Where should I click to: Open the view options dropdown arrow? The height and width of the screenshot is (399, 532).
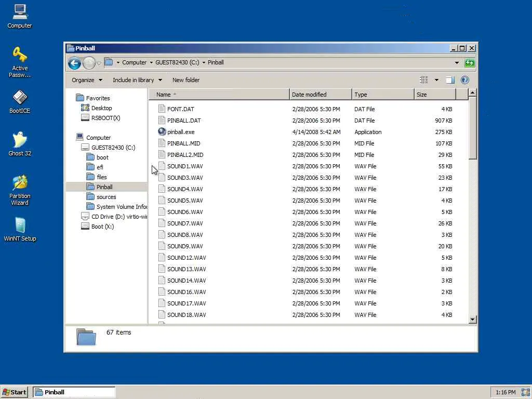436,80
